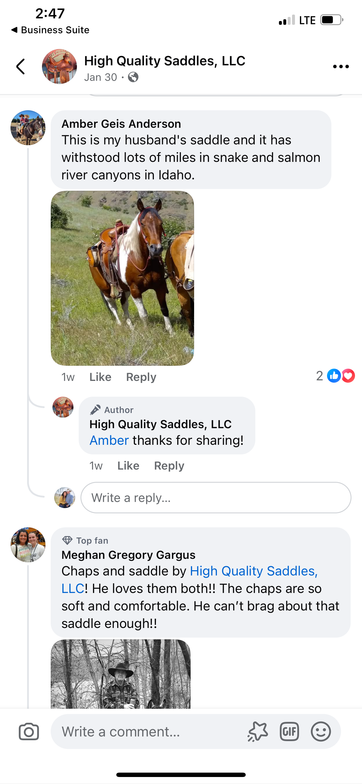Open the GIF picker icon
362x784 pixels.
point(289,732)
